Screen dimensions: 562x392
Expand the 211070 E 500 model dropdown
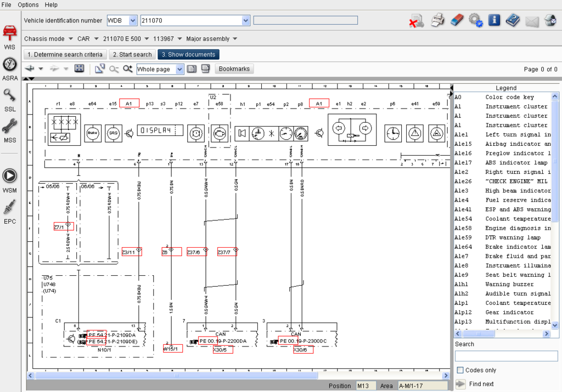pos(147,39)
